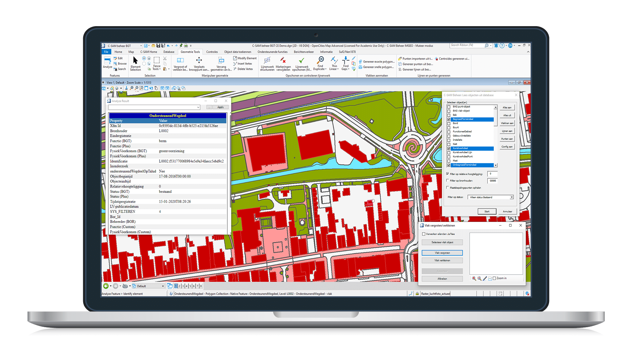Screen dimensions: 644x362
Task: Click Modify Element tool
Action: pos(245,58)
